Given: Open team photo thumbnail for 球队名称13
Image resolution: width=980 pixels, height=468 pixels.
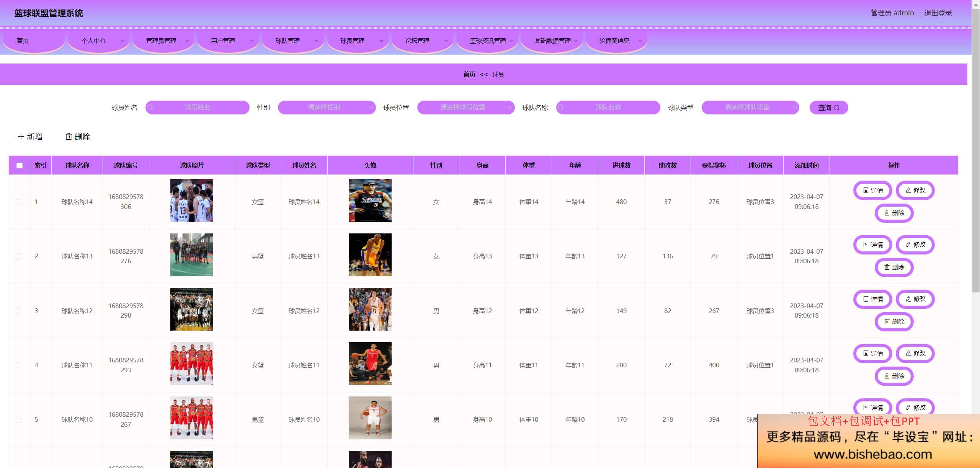Looking at the screenshot, I should tap(192, 255).
